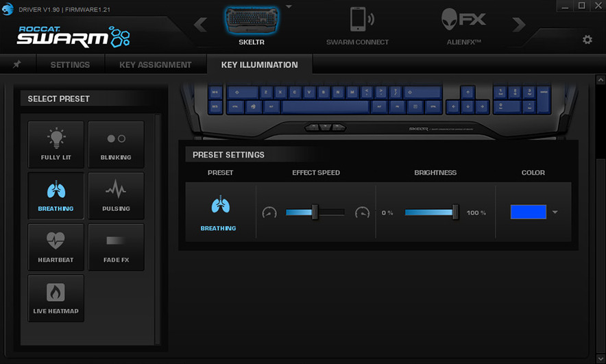Screen dimensions: 606x364
Task: Click the effect speed slider handle
Action: [315, 212]
